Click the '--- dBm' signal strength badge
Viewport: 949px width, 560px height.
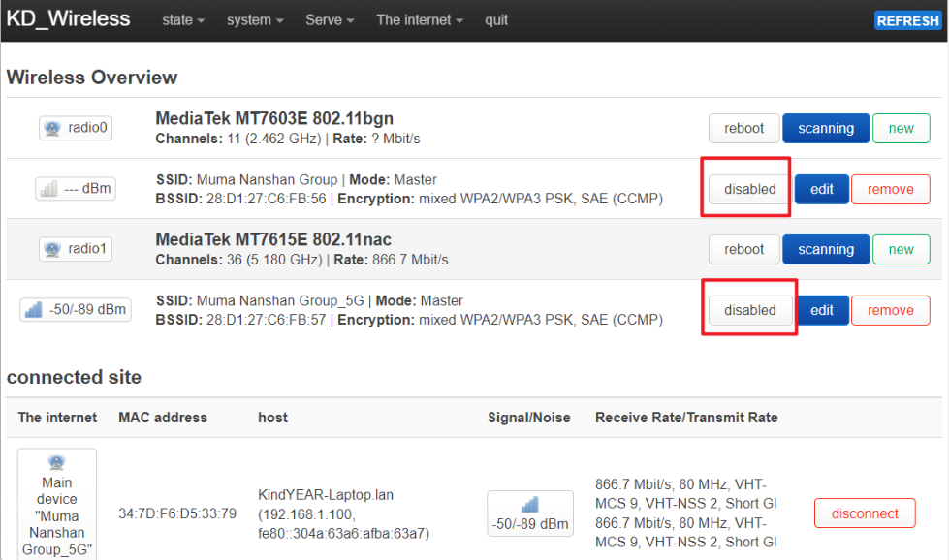click(76, 189)
